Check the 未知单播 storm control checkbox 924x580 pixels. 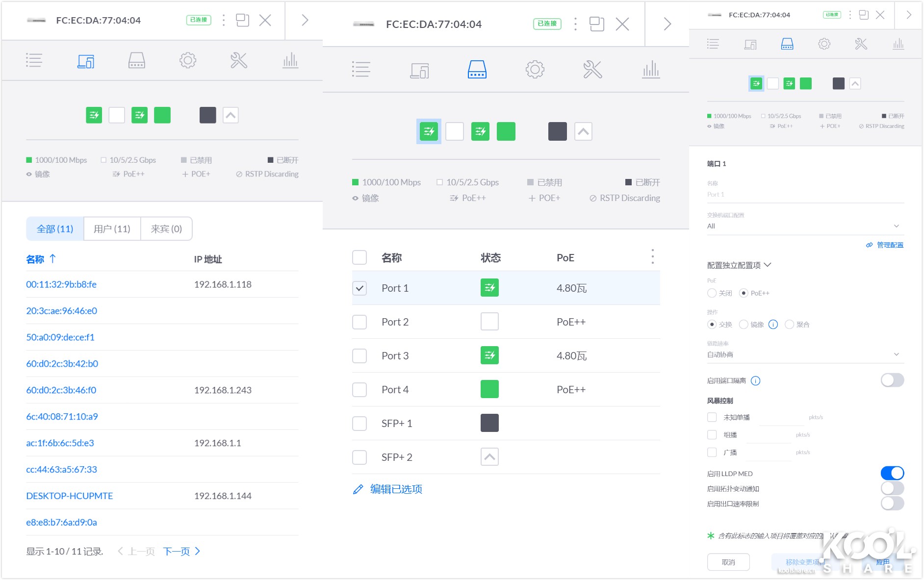712,417
